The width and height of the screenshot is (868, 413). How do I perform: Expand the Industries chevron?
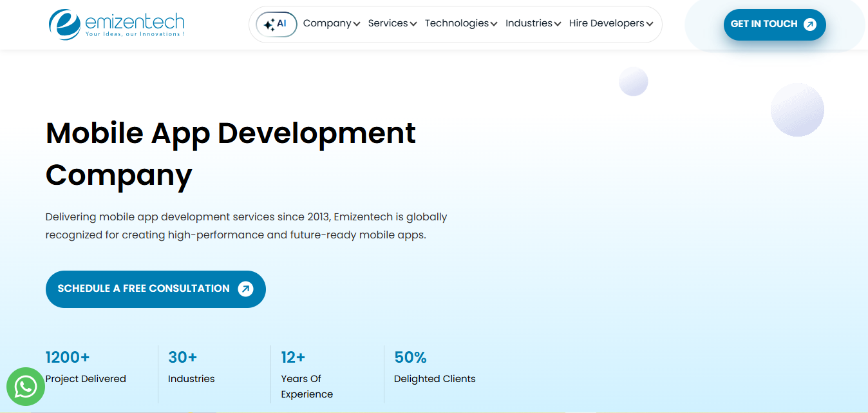(x=558, y=24)
